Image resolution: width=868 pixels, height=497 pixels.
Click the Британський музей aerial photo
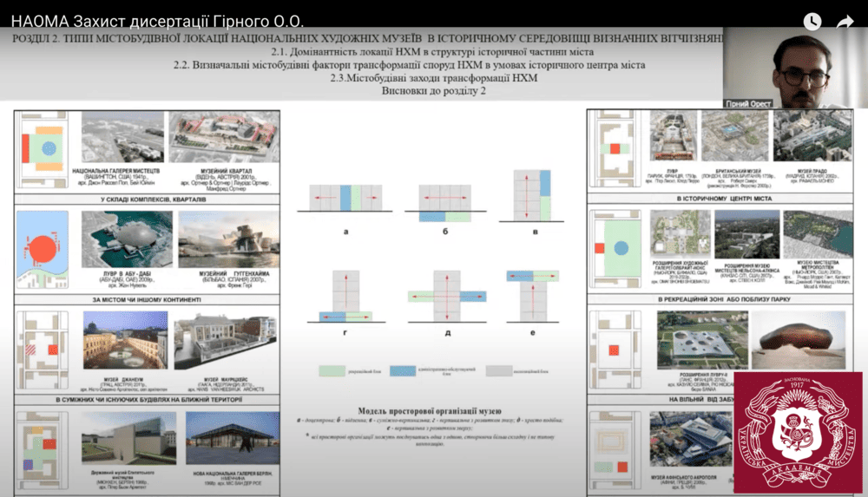734,136
